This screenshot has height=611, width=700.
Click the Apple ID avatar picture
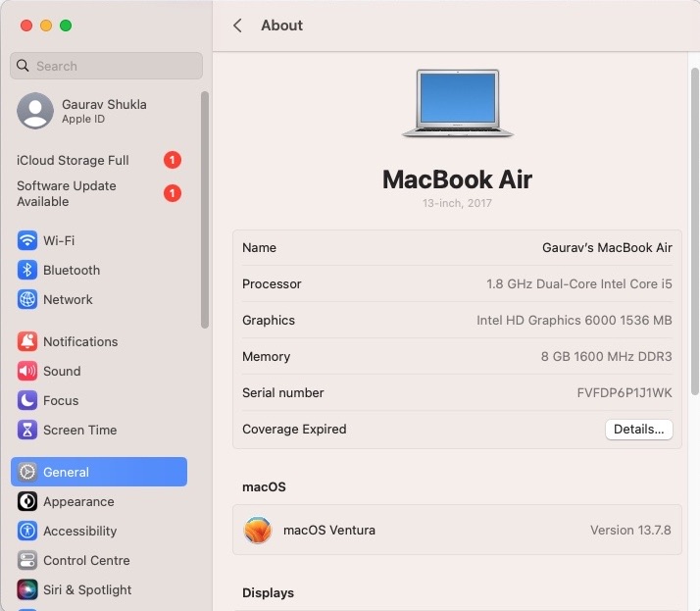[35, 111]
